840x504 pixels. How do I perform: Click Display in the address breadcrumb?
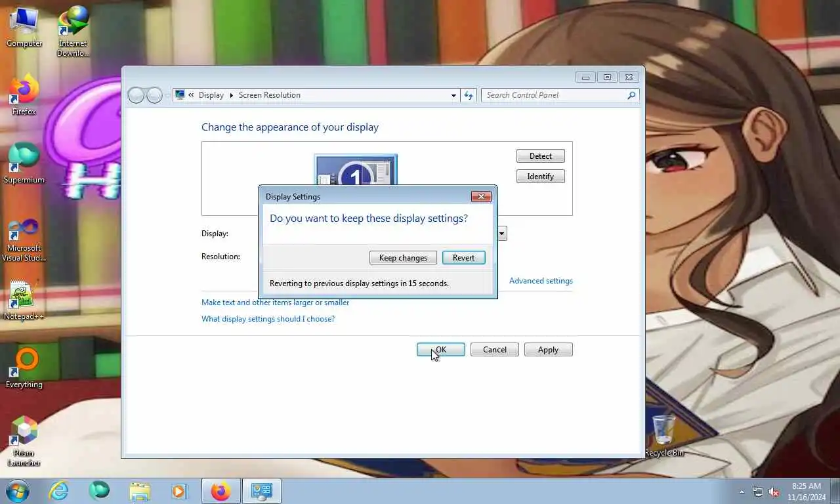[x=211, y=95]
